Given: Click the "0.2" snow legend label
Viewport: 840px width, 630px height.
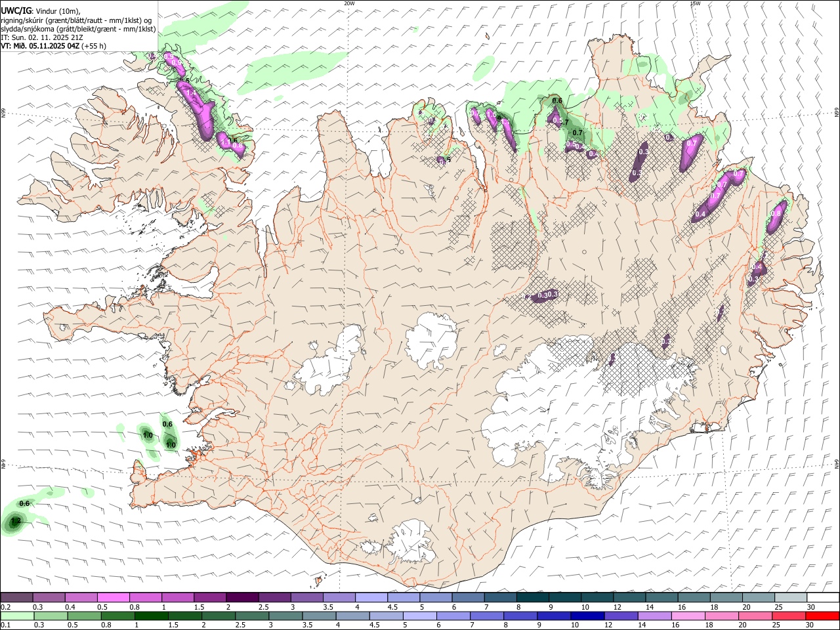Looking at the screenshot, I should coord(6,607).
